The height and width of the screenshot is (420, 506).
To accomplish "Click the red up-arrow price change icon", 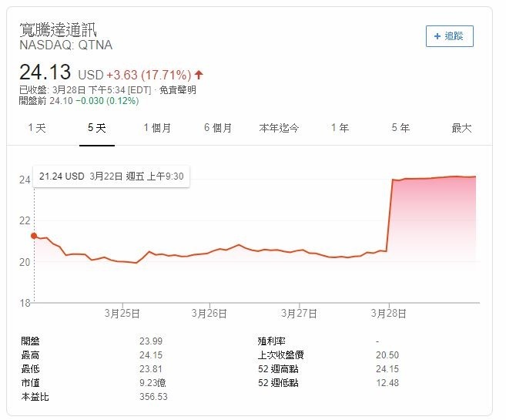I will [199, 75].
